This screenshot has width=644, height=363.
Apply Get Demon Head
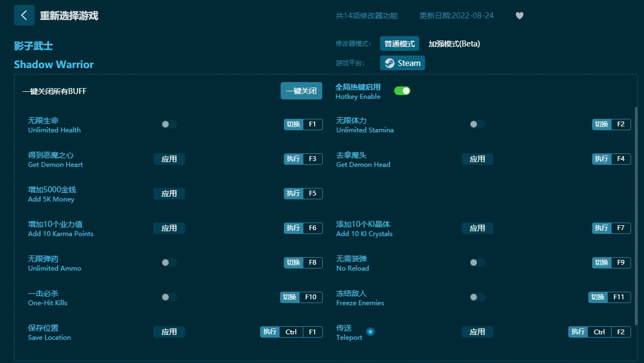click(x=477, y=159)
